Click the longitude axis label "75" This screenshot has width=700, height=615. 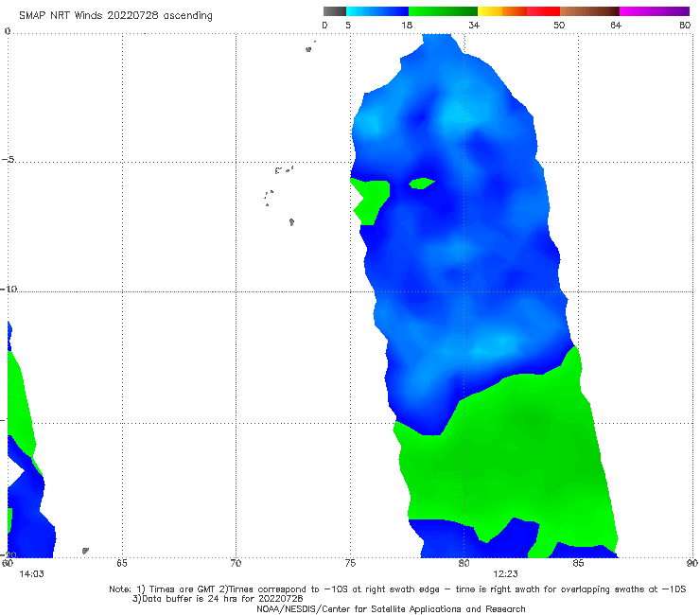[350, 563]
